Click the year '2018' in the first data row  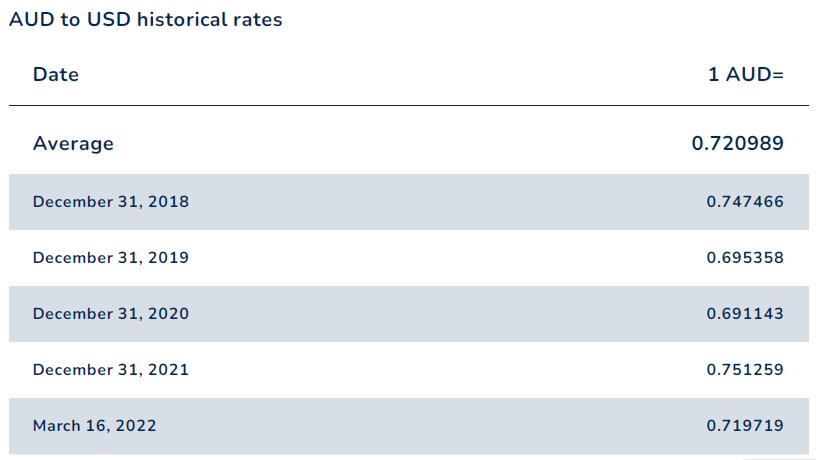(x=169, y=202)
